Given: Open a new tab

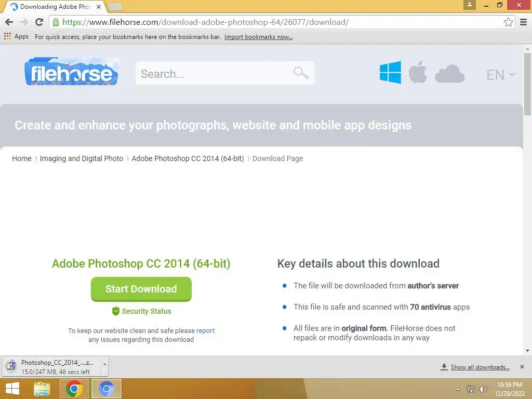Looking at the screenshot, I should 115,7.
